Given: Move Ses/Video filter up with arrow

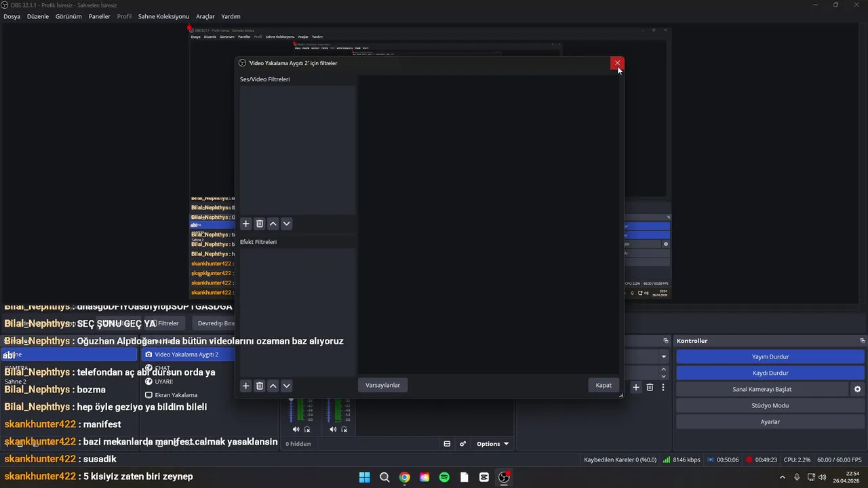Looking at the screenshot, I should pos(273,224).
